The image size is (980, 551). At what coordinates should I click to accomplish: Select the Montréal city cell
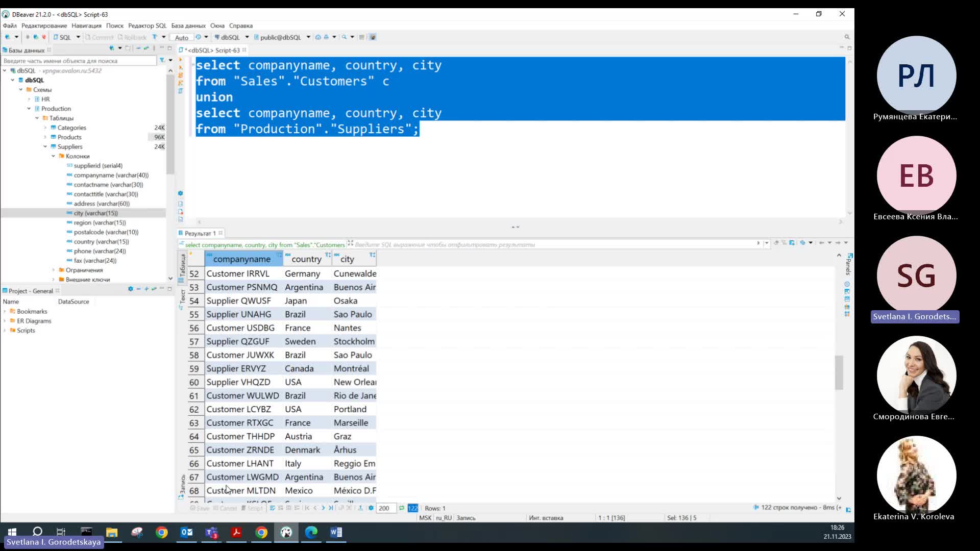pyautogui.click(x=354, y=368)
